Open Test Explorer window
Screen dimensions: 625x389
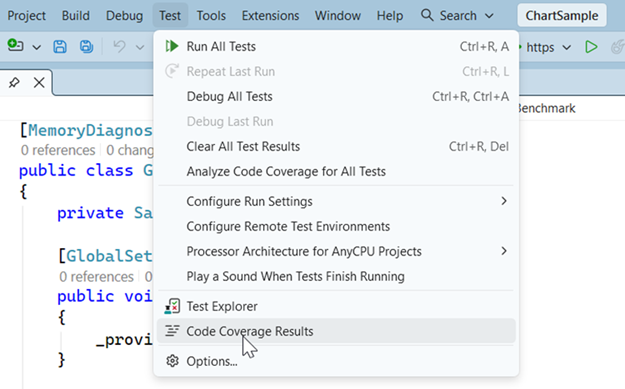click(x=336, y=306)
